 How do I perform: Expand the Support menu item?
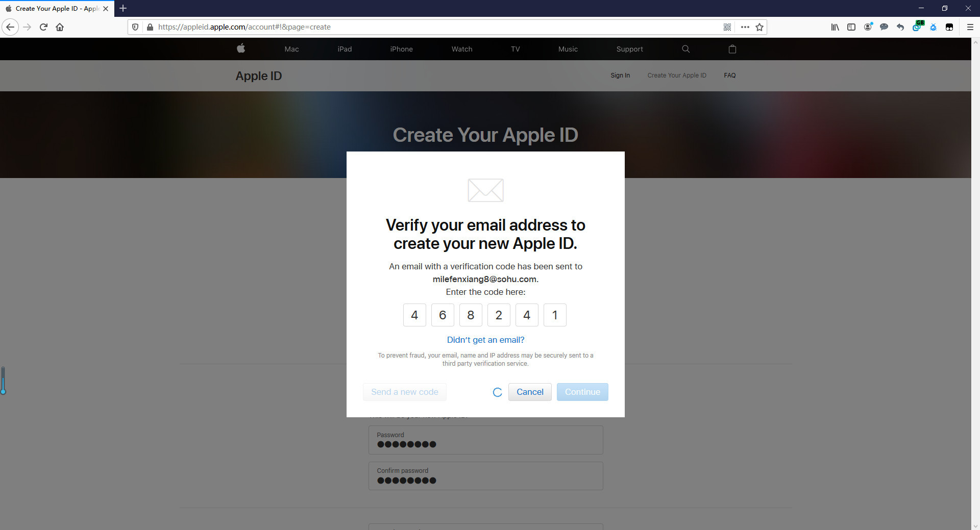coord(629,48)
